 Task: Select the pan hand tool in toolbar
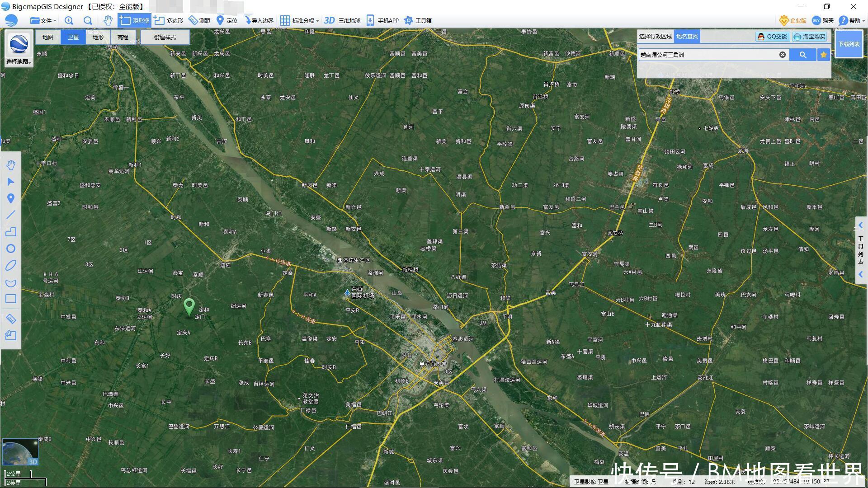(x=108, y=20)
